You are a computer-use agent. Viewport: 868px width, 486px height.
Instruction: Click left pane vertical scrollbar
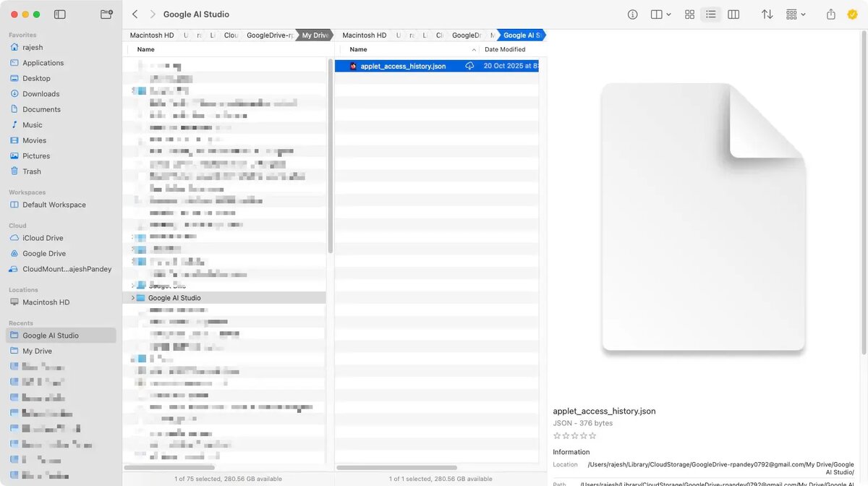click(x=331, y=155)
